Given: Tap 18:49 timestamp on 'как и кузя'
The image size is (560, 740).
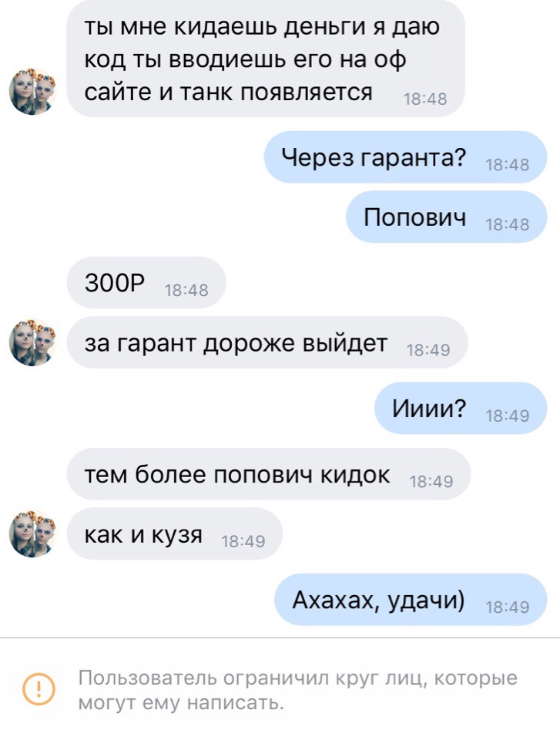Looking at the screenshot, I should [243, 541].
